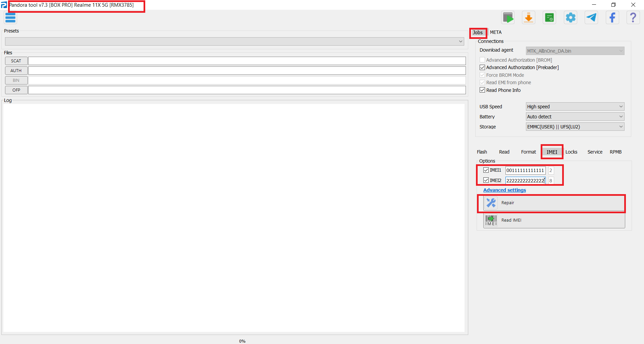Image resolution: width=644 pixels, height=344 pixels.
Task: Open the USB Speed dropdown
Action: pos(575,107)
